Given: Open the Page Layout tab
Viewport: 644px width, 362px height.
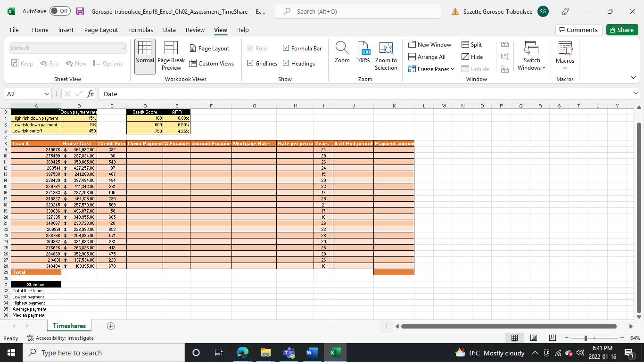Looking at the screenshot, I should coord(101,30).
